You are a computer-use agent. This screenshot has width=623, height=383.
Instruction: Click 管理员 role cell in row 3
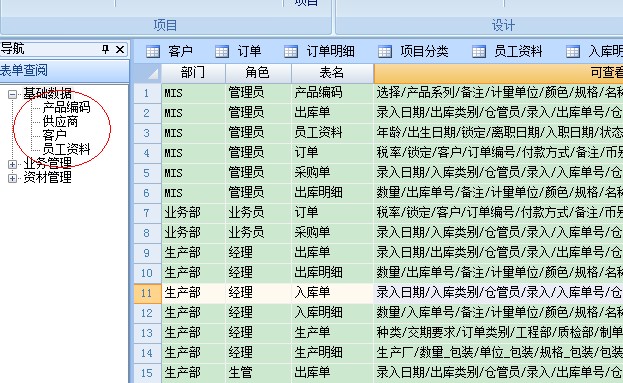pos(258,133)
